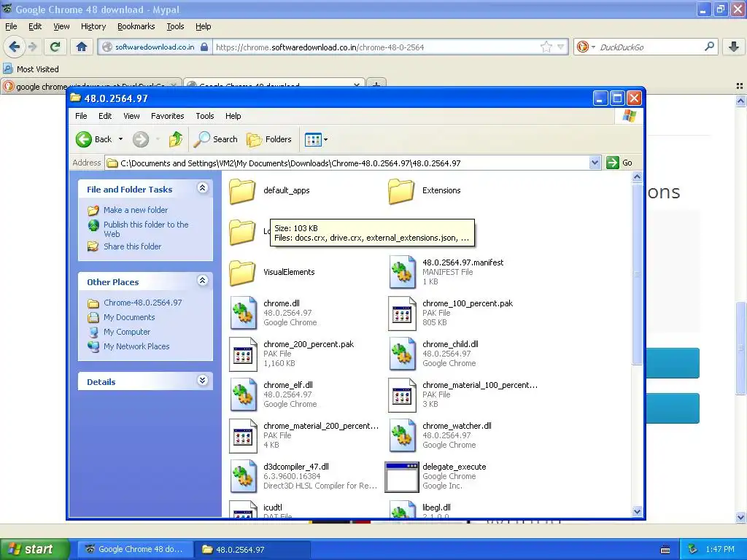Select the chrome_material_100_percent pak icon
747x560 pixels.
click(x=402, y=395)
